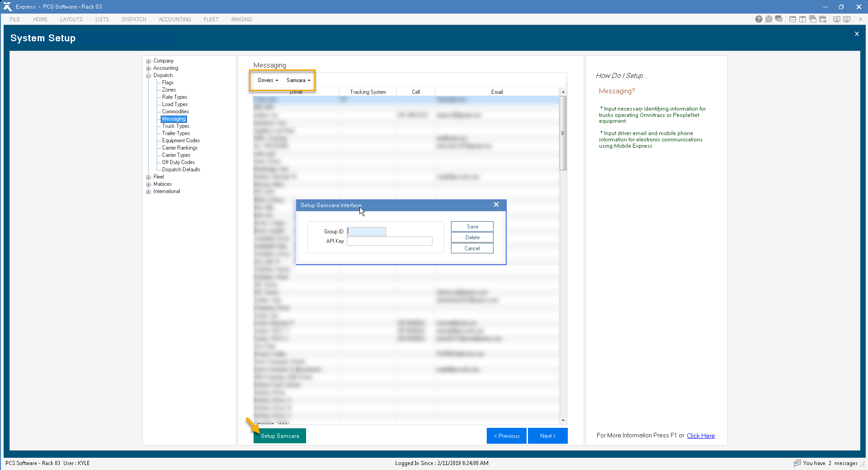The height and width of the screenshot is (470, 868).
Task: Follow the Click Here help link
Action: [x=700, y=436]
